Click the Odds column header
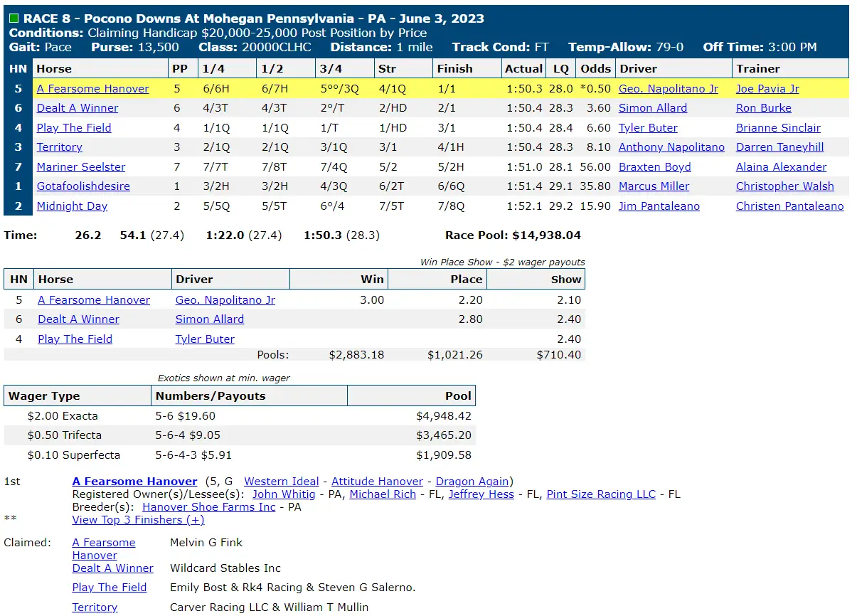The width and height of the screenshot is (857, 616). tap(595, 69)
